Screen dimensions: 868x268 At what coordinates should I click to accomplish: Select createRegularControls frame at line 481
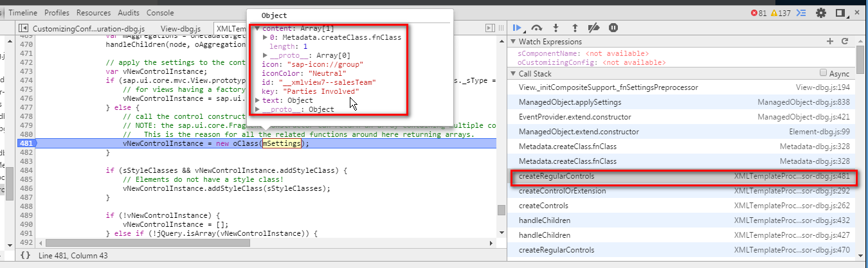pyautogui.click(x=683, y=176)
